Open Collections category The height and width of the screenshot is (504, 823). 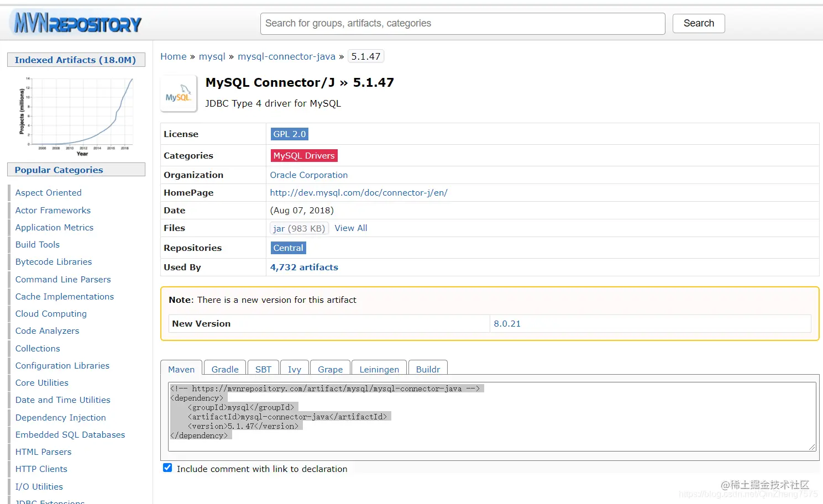[38, 348]
